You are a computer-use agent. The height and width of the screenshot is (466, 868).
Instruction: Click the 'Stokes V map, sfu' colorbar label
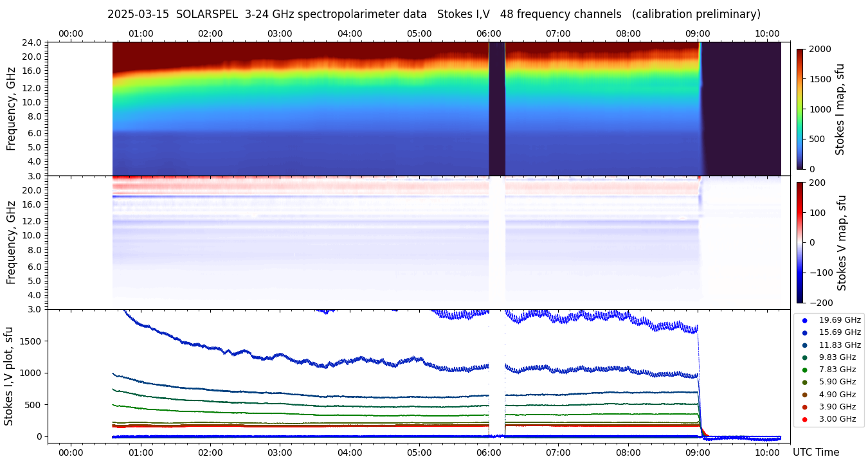(841, 242)
